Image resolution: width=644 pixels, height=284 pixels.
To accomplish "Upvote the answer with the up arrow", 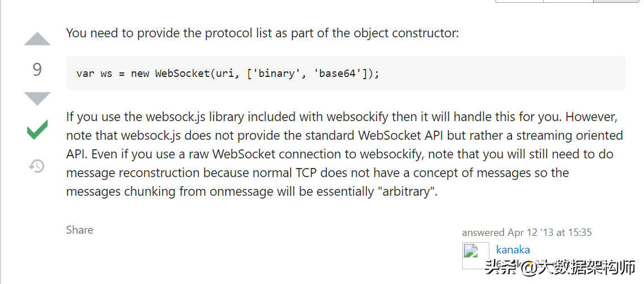I will [37, 39].
